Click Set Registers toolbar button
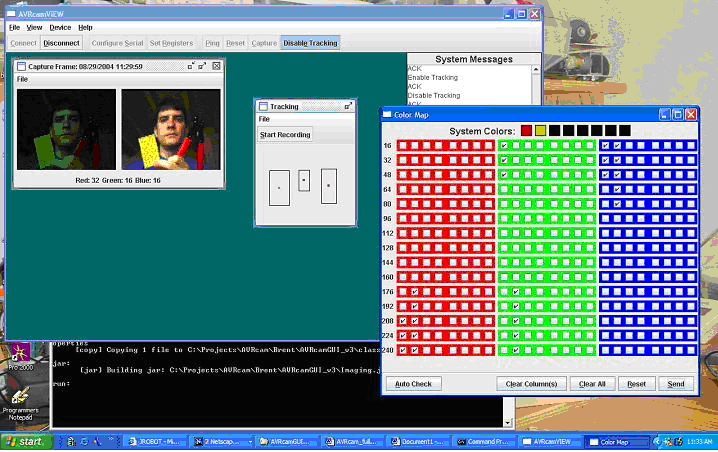The height and width of the screenshot is (452, 718). pos(171,43)
